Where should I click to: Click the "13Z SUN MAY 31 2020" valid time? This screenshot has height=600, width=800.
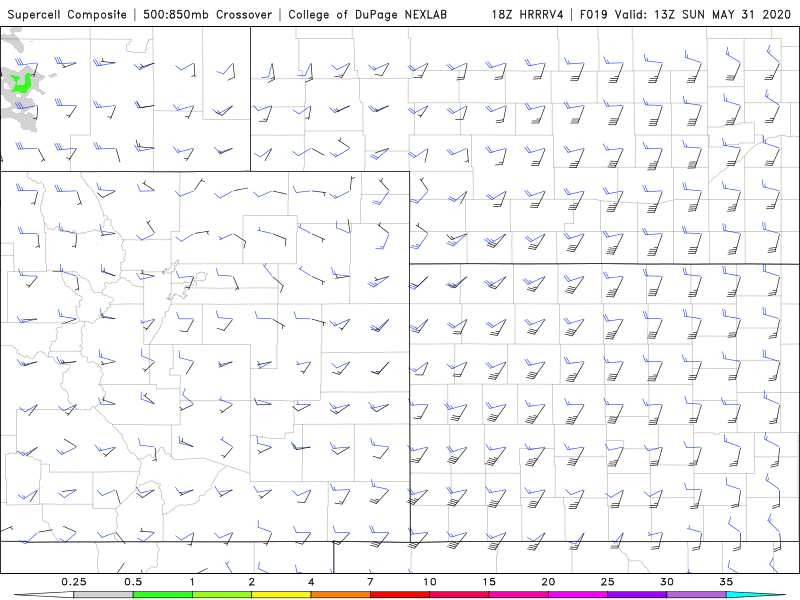720,14
